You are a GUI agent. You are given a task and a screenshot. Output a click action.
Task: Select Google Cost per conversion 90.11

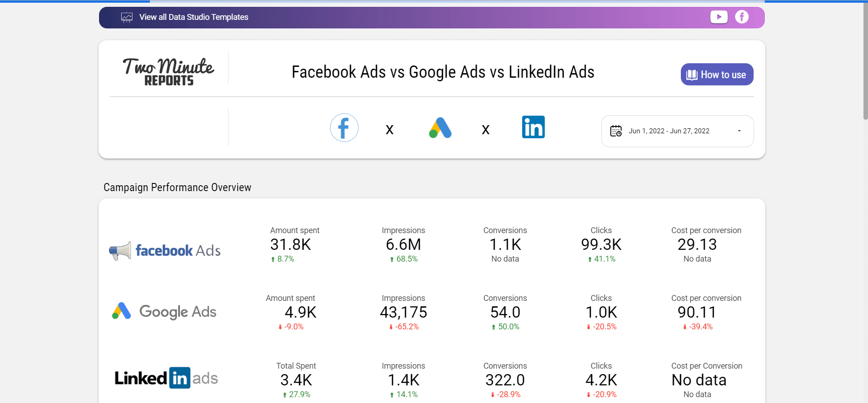[x=697, y=312]
